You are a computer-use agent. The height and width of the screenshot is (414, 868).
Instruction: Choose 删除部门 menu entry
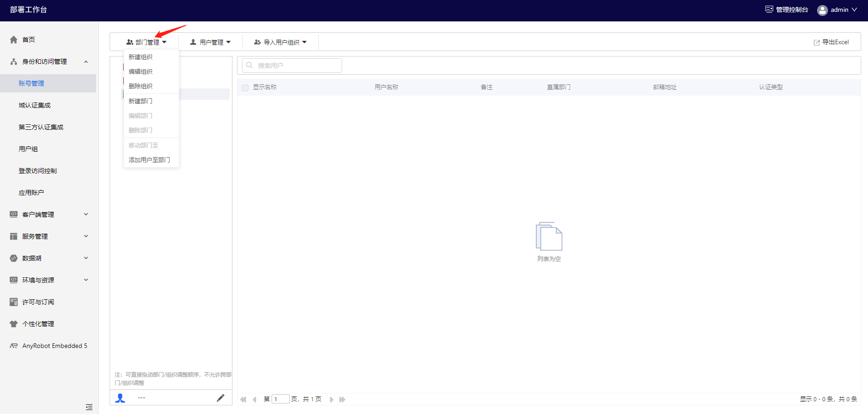pos(151,130)
